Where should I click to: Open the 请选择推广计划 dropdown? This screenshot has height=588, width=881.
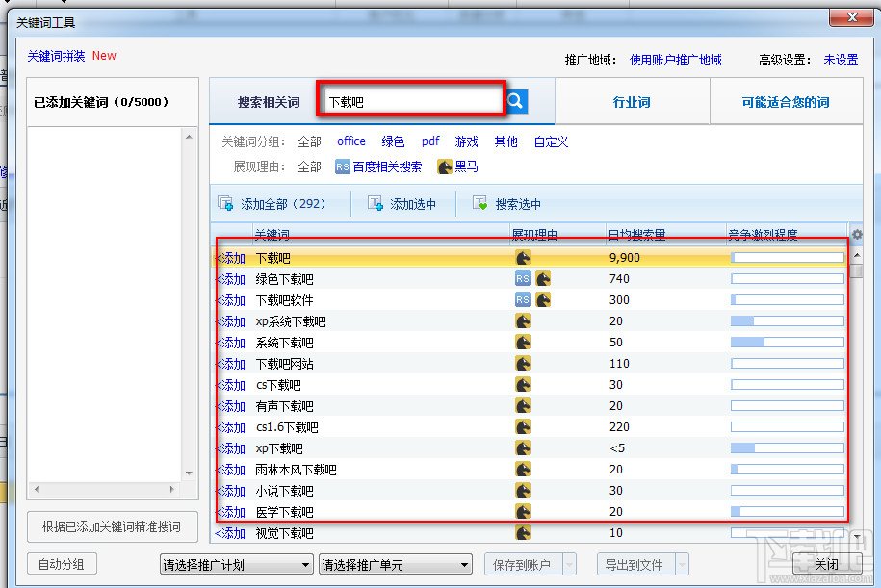point(237,564)
